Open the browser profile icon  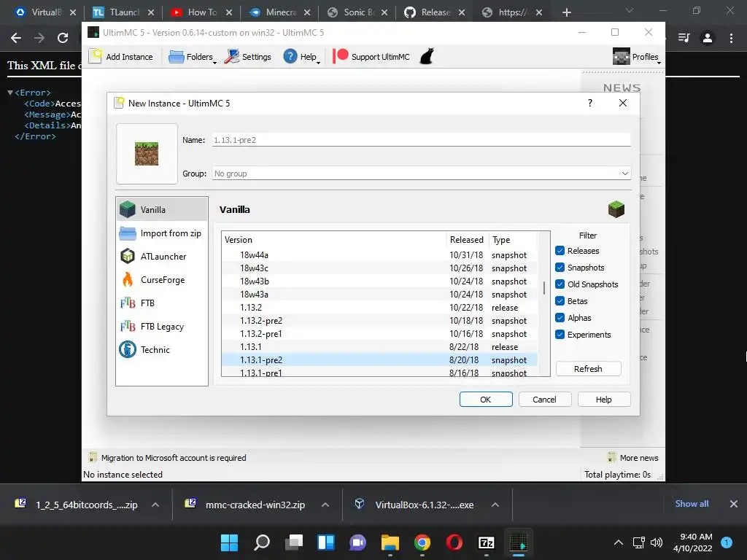(708, 38)
